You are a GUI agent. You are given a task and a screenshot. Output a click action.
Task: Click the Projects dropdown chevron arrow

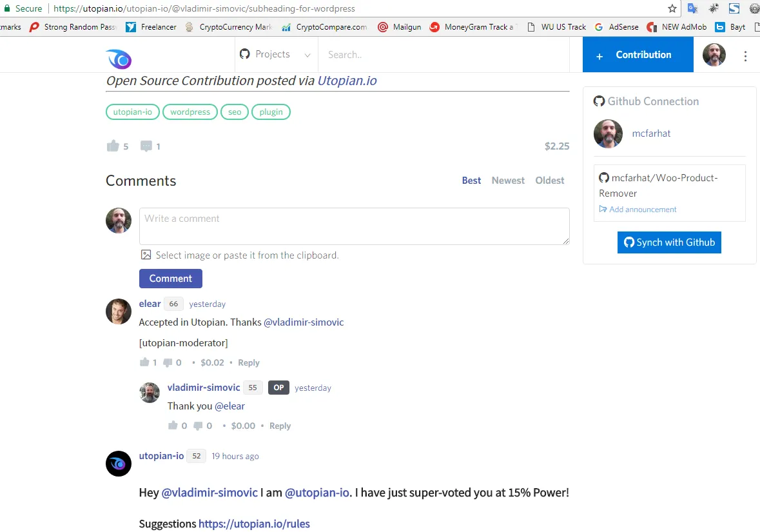tap(307, 55)
